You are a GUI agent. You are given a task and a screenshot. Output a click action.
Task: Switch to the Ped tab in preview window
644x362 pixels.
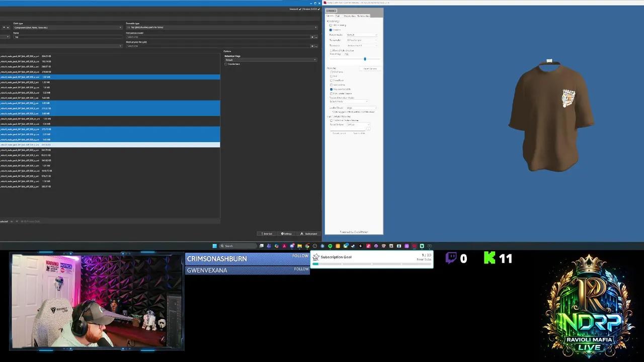pos(338,16)
